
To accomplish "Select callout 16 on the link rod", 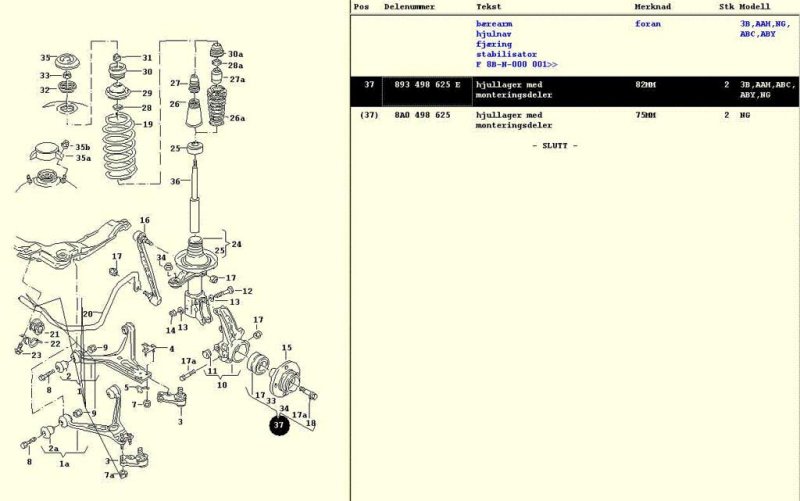I will [145, 220].
